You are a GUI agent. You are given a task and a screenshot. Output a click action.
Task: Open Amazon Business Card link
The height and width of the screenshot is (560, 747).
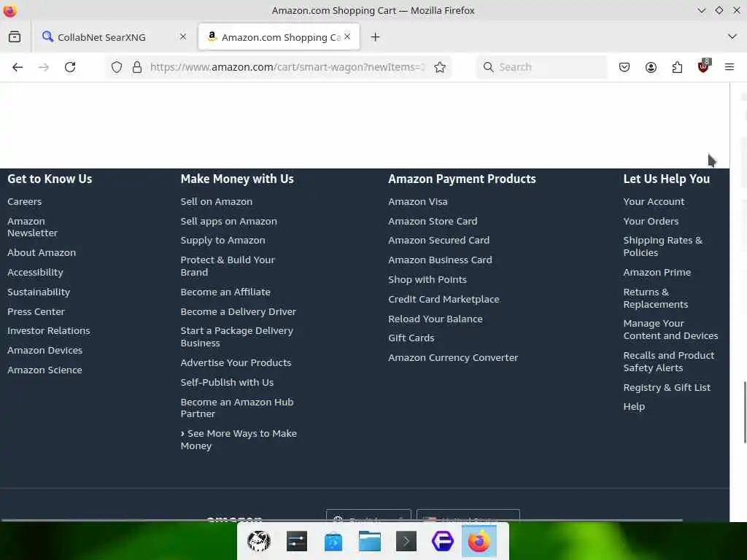pos(440,260)
